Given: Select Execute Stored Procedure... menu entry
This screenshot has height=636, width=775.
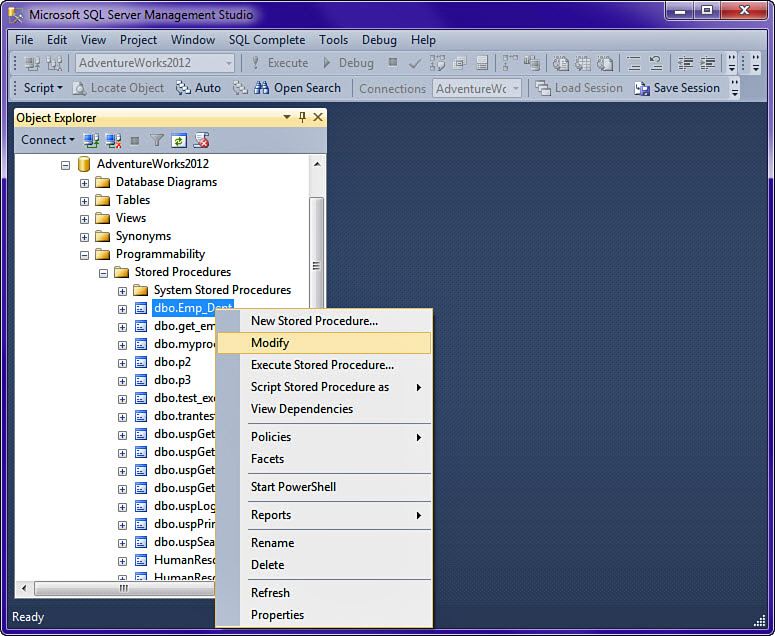Looking at the screenshot, I should pos(322,365).
